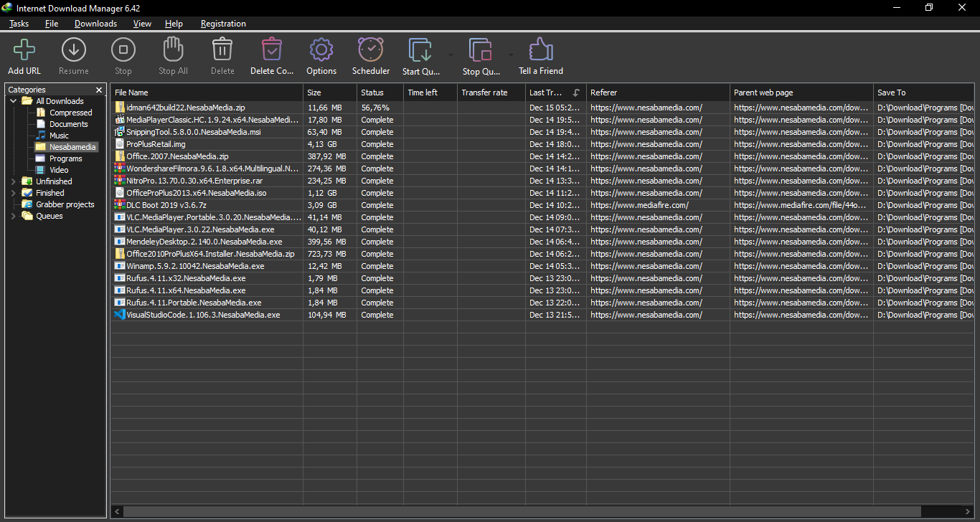Image resolution: width=980 pixels, height=522 pixels.
Task: Click the Start Queue icon
Action: point(420,49)
